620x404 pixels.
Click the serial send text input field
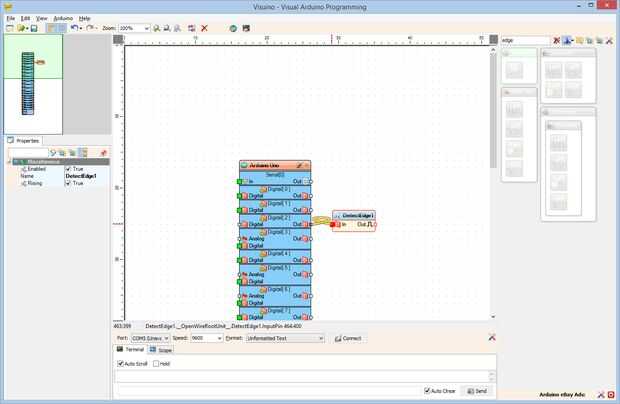[269, 391]
